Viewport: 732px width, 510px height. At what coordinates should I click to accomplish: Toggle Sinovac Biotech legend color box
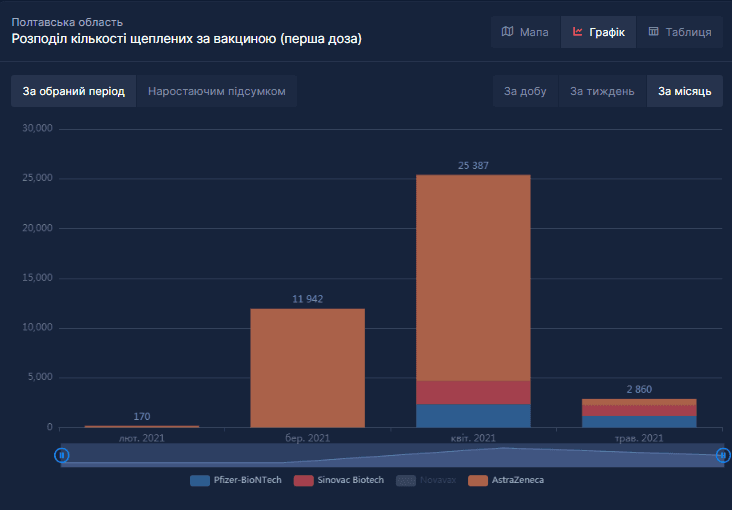[303, 481]
